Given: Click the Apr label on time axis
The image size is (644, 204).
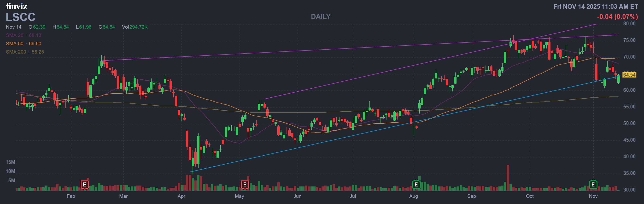Looking at the screenshot, I should click(x=181, y=196).
